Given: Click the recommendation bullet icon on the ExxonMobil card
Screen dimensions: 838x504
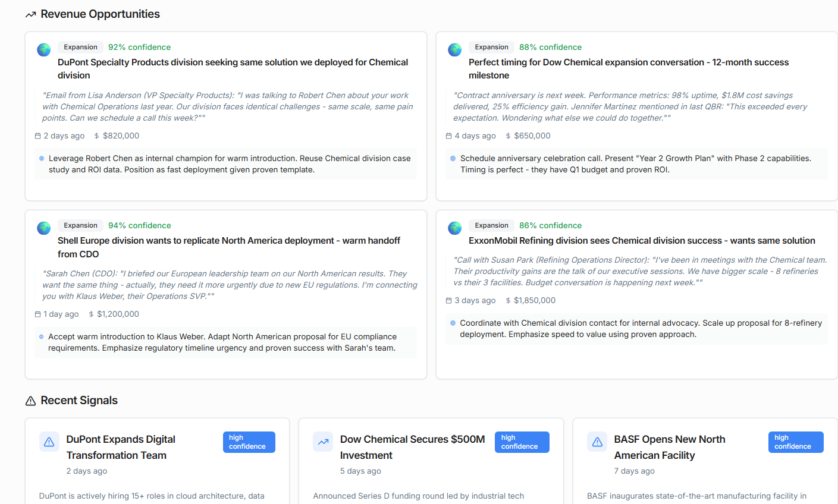Looking at the screenshot, I should click(x=453, y=322).
